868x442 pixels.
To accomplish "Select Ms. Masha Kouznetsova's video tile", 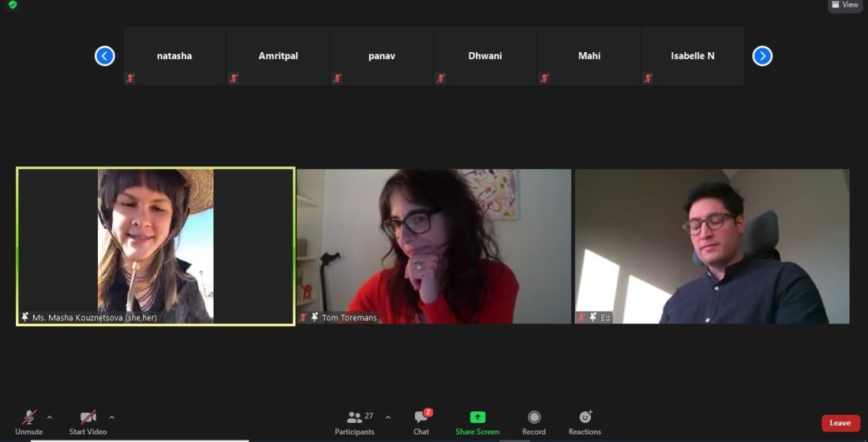I will click(155, 246).
